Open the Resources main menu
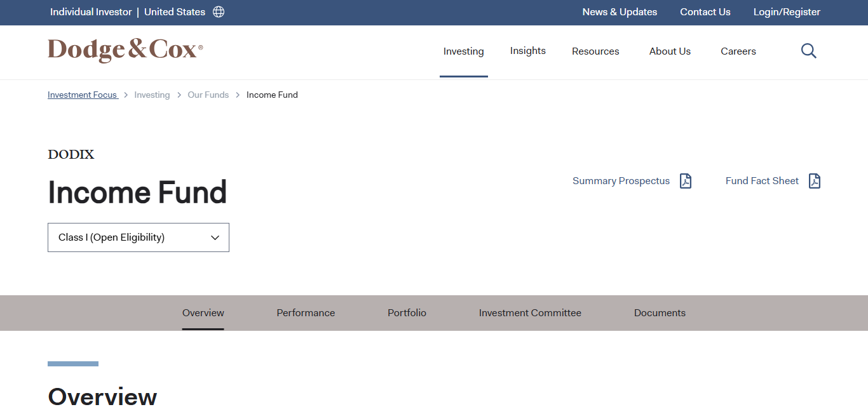The width and height of the screenshot is (868, 407). tap(595, 51)
